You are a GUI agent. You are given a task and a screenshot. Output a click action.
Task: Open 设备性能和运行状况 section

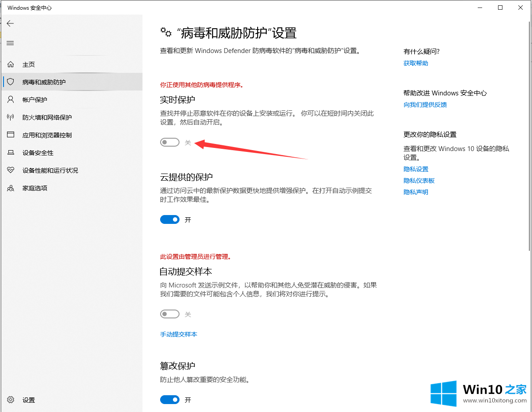pos(72,170)
